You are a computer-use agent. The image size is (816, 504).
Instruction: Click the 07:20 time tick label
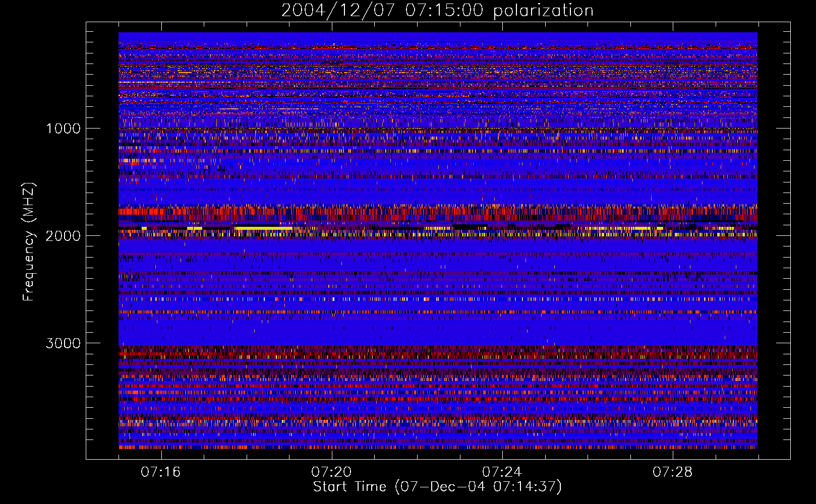(x=331, y=472)
